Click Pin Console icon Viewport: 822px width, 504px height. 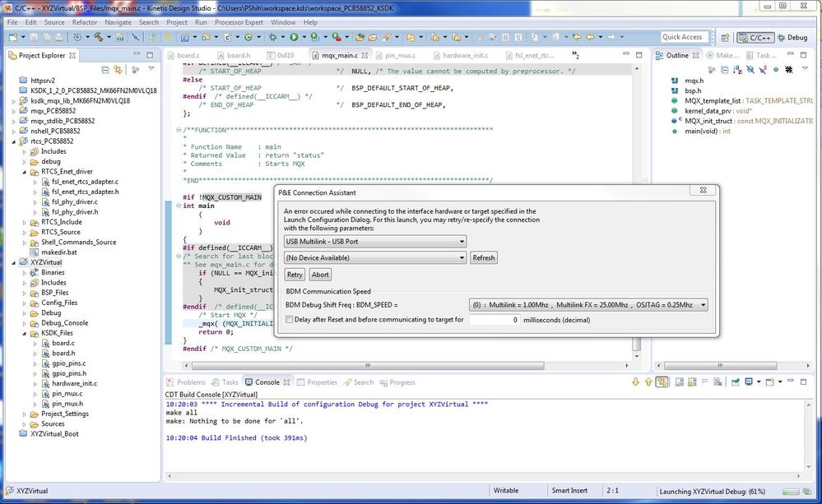735,382
